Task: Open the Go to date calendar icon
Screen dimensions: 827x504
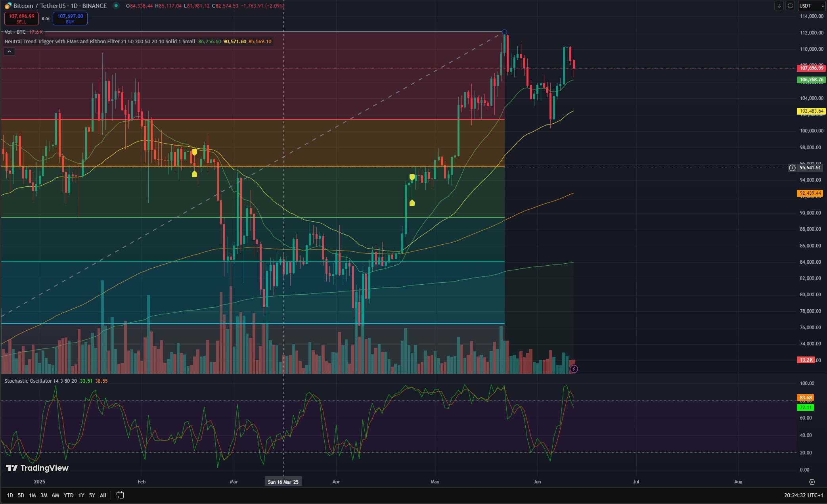Action: [120, 495]
